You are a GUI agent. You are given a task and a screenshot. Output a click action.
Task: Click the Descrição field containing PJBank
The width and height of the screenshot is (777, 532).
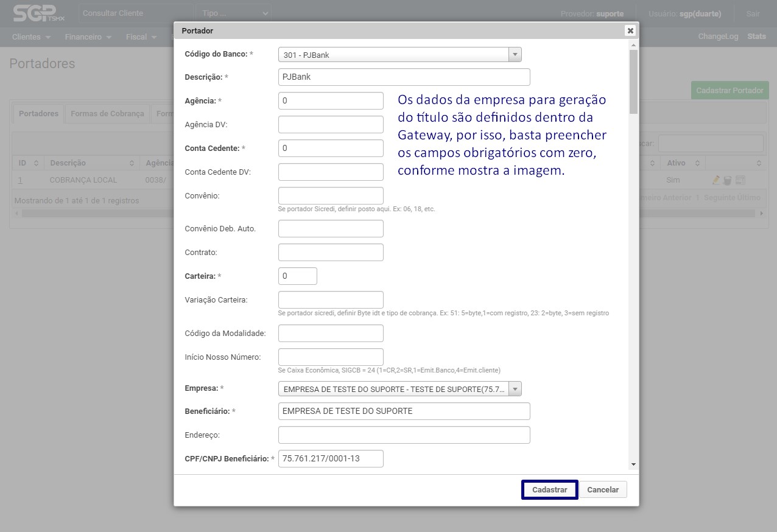pyautogui.click(x=404, y=77)
